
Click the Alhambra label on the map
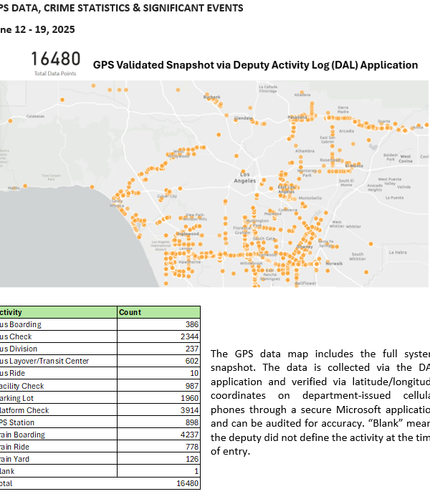point(304,151)
